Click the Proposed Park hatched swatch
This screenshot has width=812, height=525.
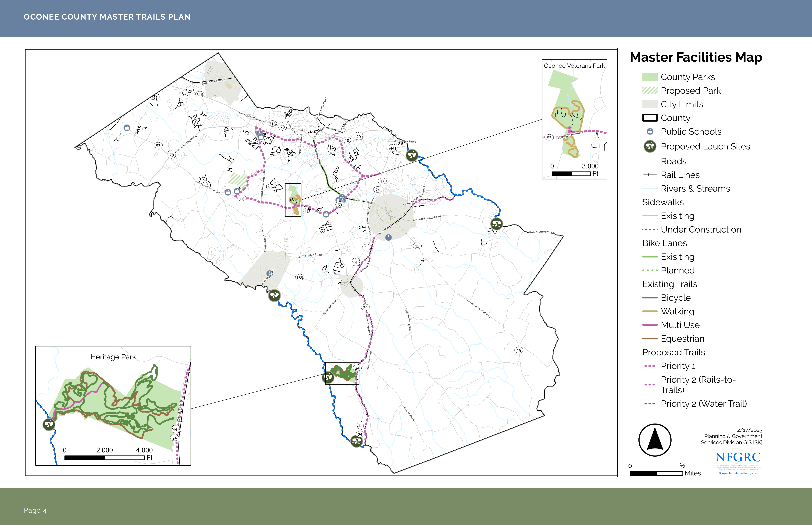[x=650, y=91]
